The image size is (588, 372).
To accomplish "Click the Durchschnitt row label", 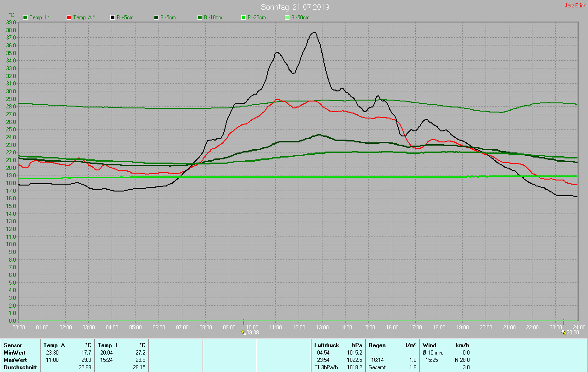I will pos(20,367).
